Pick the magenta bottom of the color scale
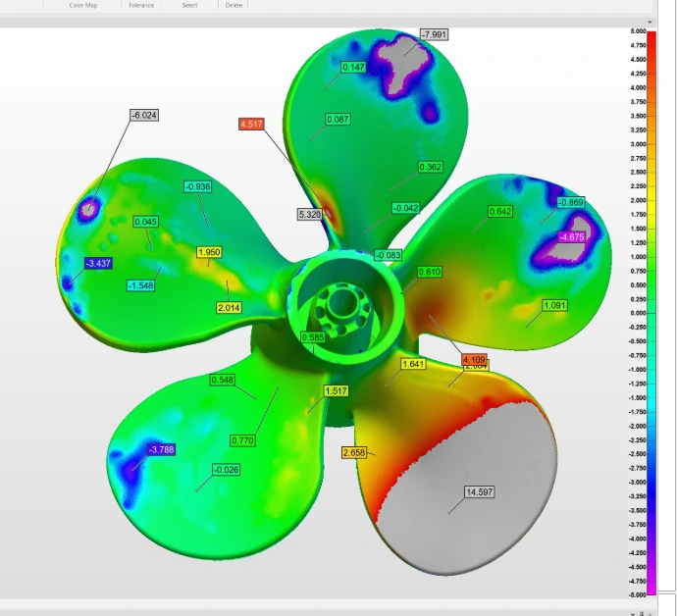 [x=651, y=590]
